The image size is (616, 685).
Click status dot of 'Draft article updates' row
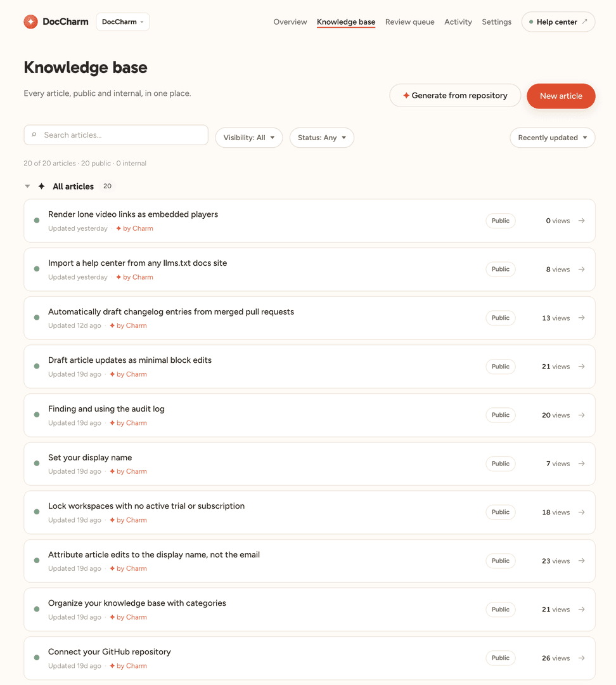pos(37,366)
